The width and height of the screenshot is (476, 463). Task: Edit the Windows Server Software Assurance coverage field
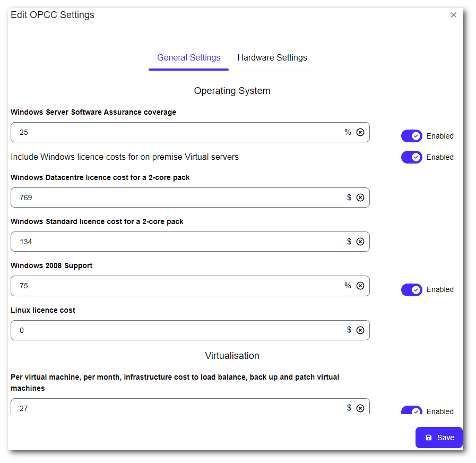[x=175, y=132]
